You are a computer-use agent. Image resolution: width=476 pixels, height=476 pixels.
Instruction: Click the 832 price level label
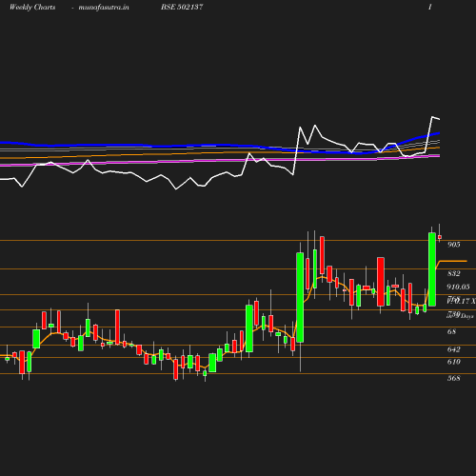(x=453, y=273)
